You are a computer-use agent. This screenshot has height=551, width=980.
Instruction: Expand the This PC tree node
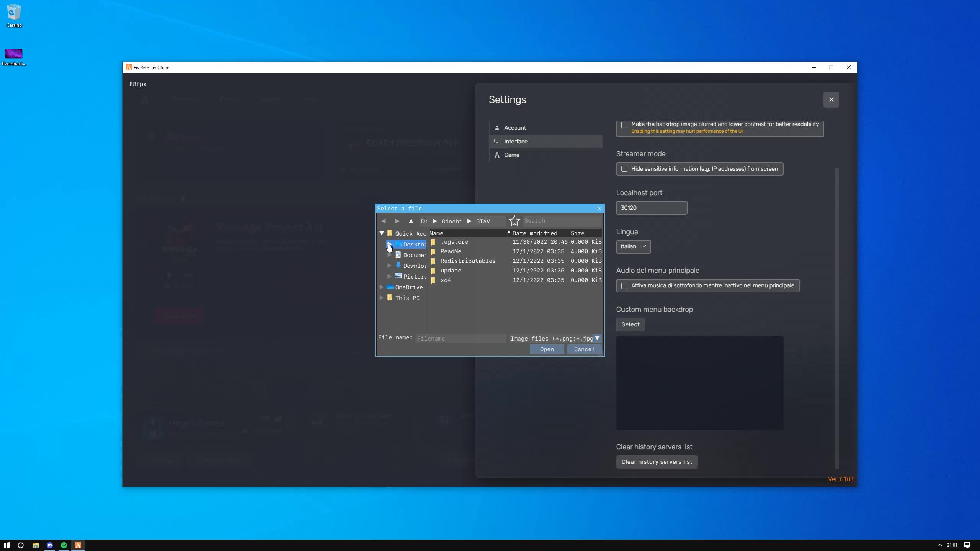click(381, 298)
